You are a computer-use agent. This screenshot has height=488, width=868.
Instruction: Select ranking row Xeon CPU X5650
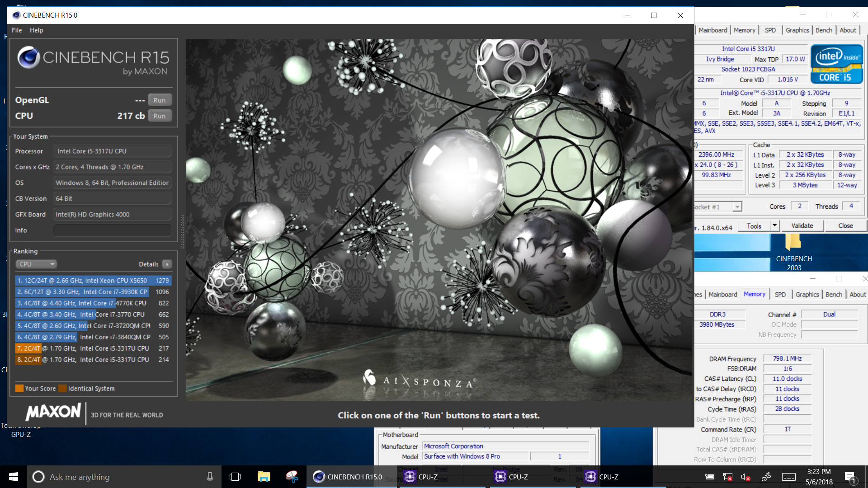click(93, 281)
